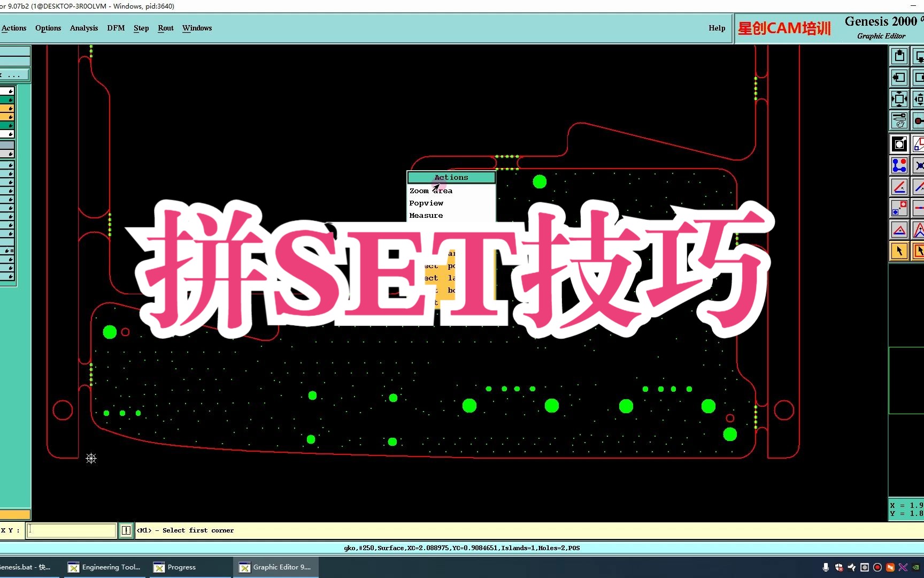Click the double triangle arrow icon

918,230
